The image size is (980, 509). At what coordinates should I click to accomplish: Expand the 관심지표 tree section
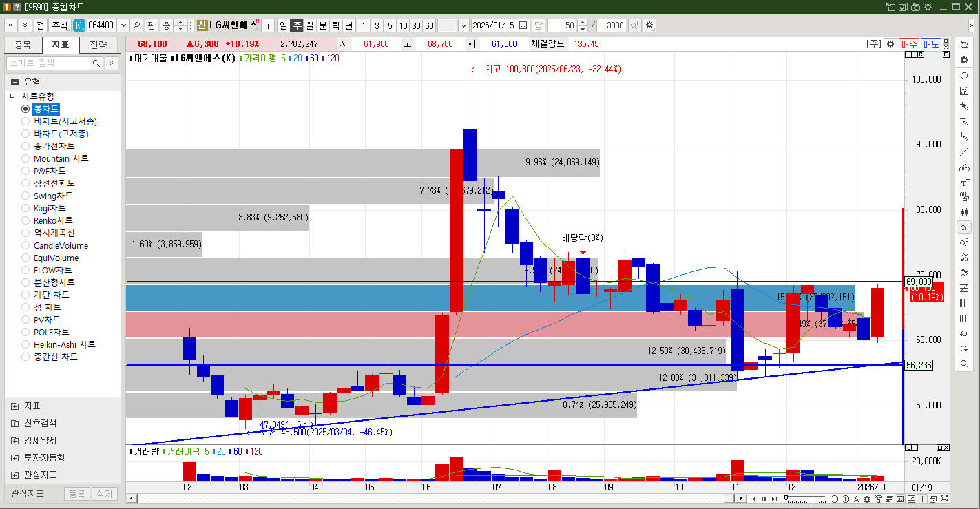point(15,475)
